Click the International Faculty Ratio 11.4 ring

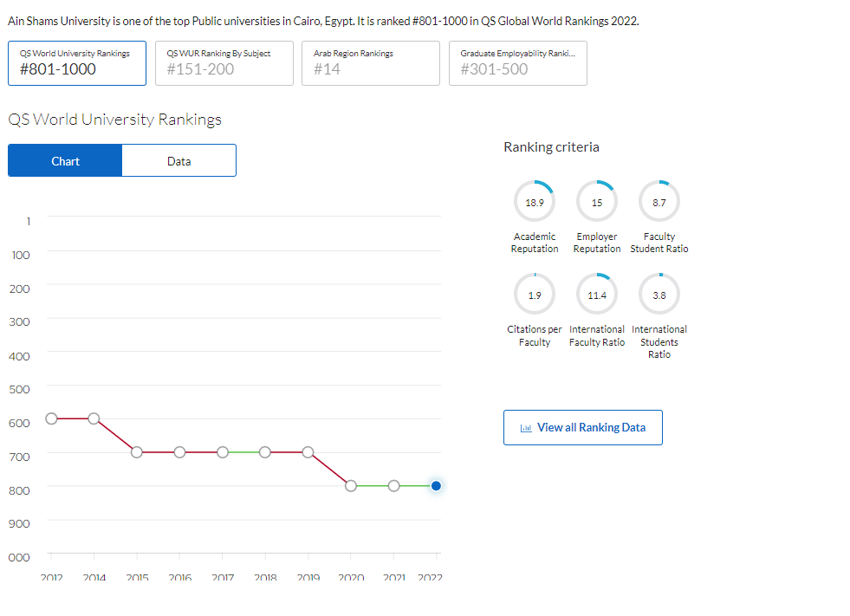point(597,295)
